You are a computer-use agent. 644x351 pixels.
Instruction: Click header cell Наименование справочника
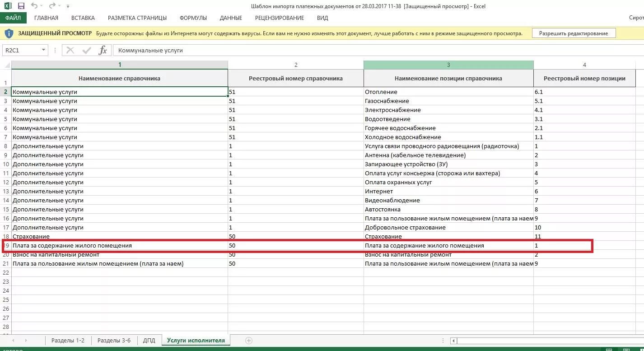coord(120,78)
